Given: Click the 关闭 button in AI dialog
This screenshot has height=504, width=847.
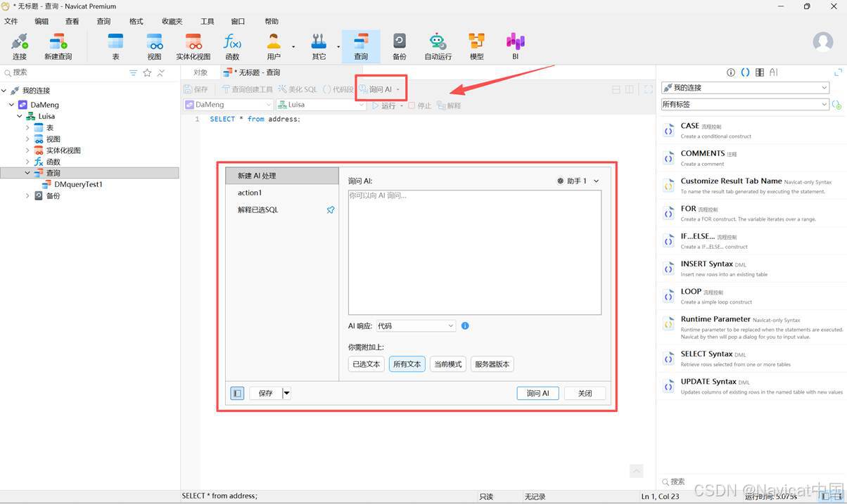Looking at the screenshot, I should (x=585, y=394).
